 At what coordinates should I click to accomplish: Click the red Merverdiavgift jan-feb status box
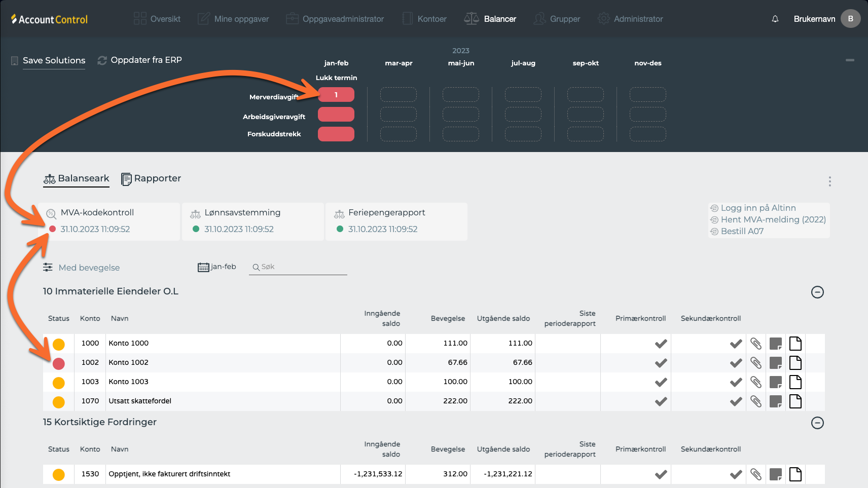336,95
